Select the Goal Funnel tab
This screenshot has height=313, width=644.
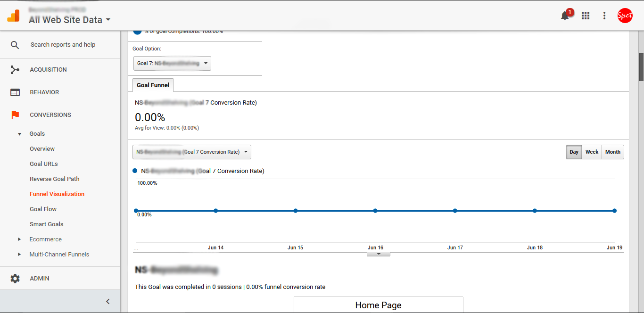tap(153, 85)
